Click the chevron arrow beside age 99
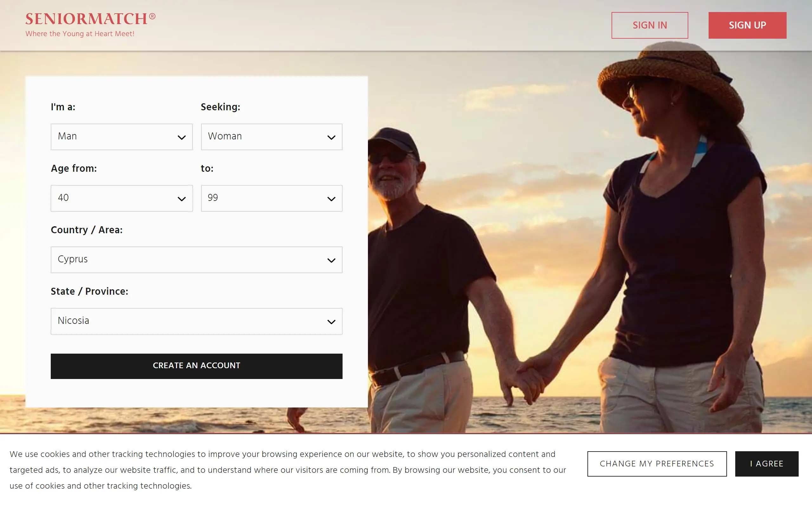This screenshot has width=812, height=507. pyautogui.click(x=331, y=199)
